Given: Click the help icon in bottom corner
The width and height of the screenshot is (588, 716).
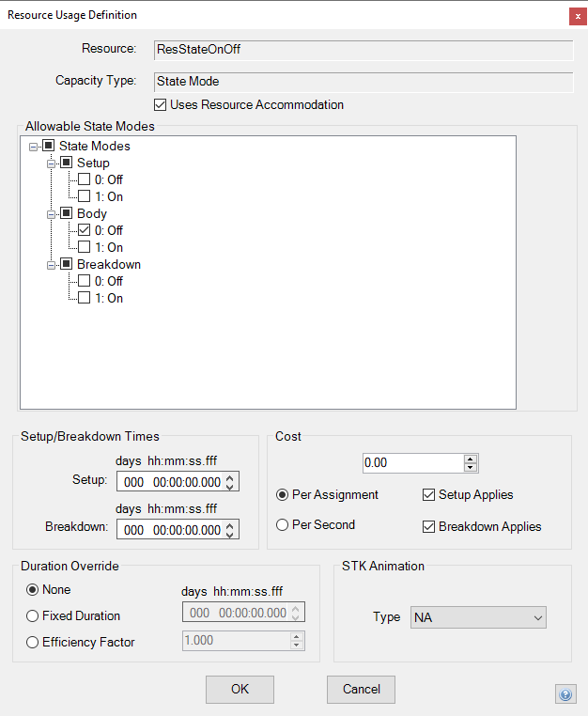Looking at the screenshot, I should [565, 694].
